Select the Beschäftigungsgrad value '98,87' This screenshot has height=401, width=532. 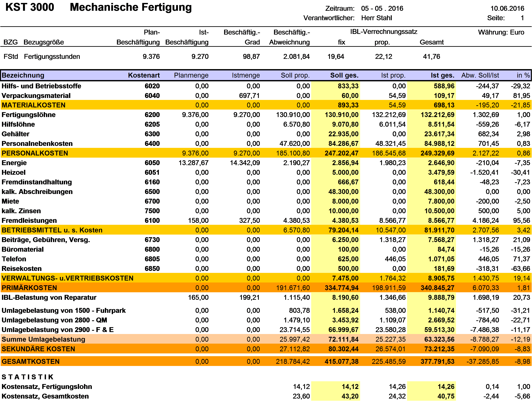(x=251, y=57)
